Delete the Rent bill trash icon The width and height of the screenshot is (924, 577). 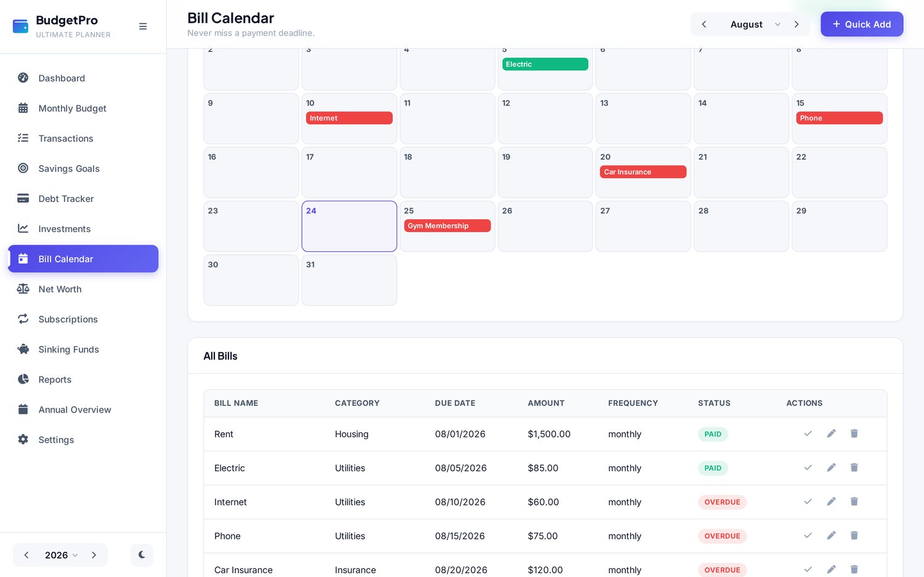coord(854,434)
